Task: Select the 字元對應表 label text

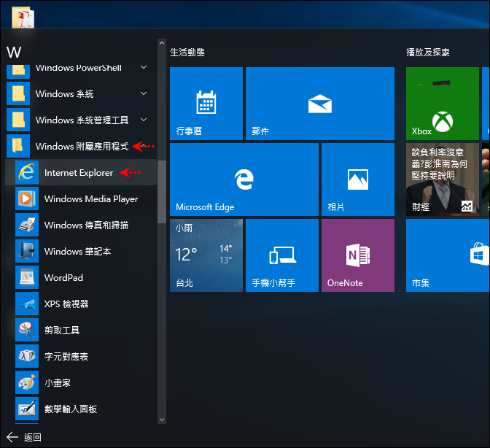Action: (x=66, y=356)
